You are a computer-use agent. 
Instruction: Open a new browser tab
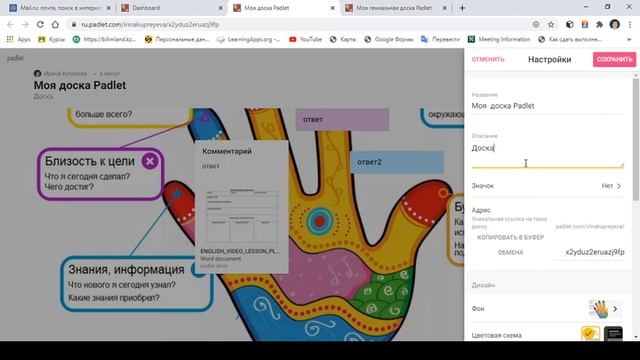click(x=462, y=8)
